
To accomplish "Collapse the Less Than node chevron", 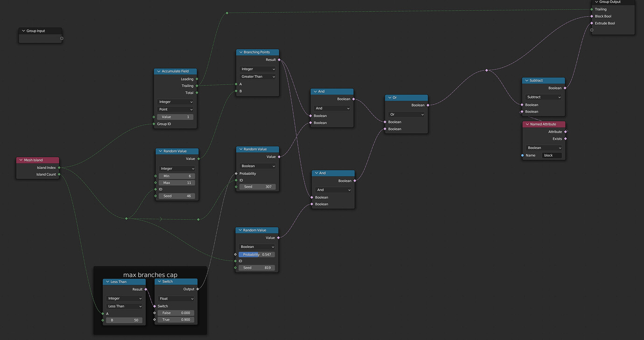I will pyautogui.click(x=107, y=282).
